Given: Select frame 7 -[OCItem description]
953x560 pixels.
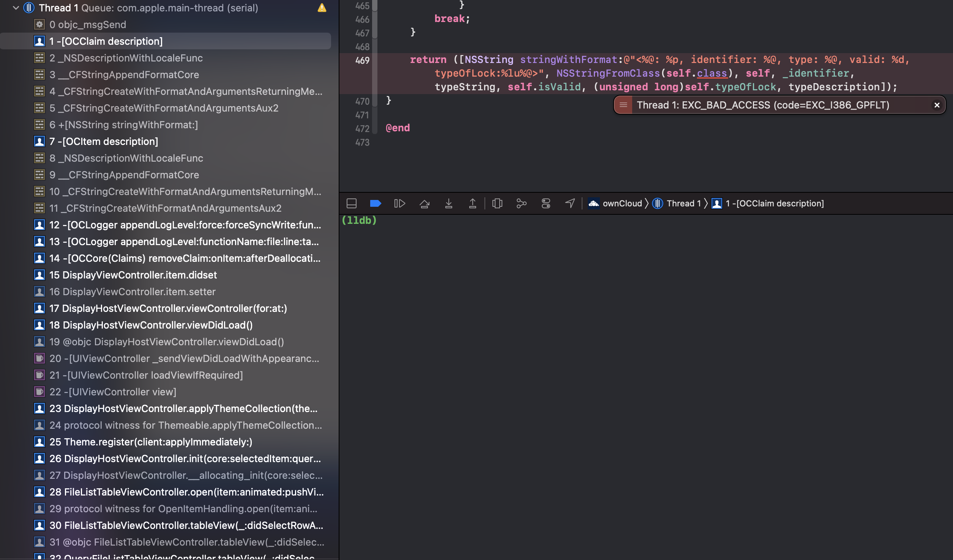Looking at the screenshot, I should tap(166, 142).
